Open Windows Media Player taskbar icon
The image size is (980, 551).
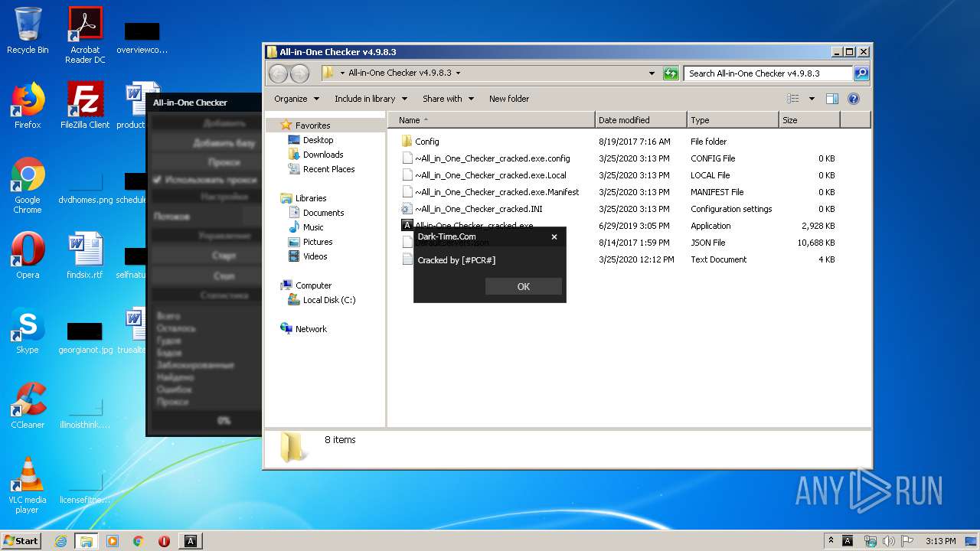click(x=113, y=541)
